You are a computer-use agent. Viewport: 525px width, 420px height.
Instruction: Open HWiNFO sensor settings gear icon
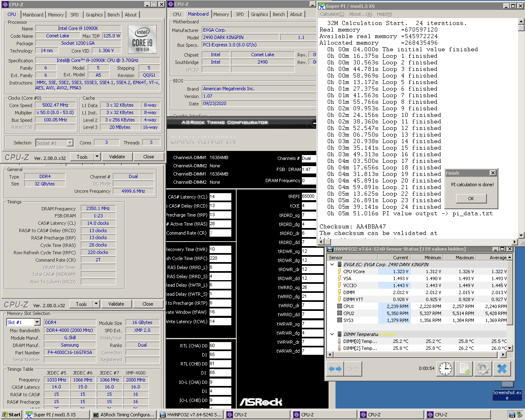[x=483, y=369]
